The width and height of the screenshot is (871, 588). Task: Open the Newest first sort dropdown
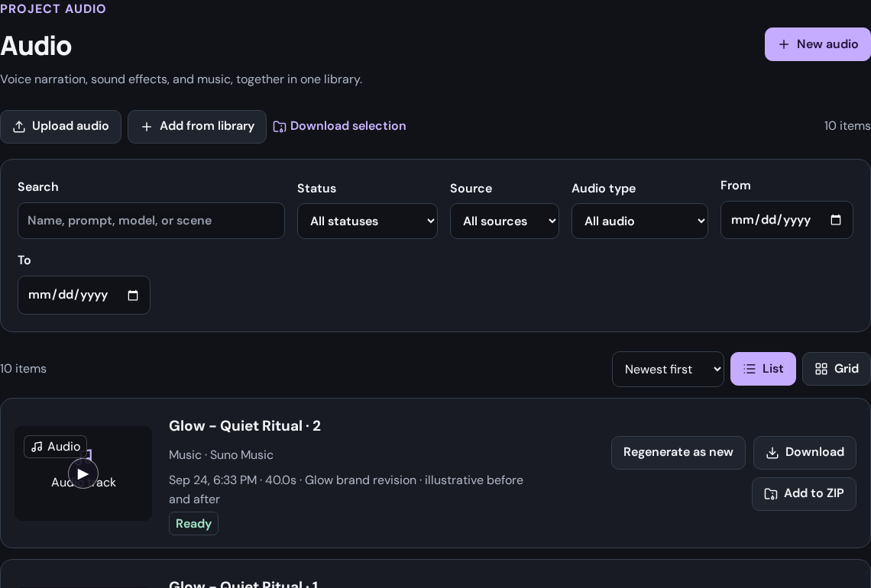pyautogui.click(x=669, y=370)
